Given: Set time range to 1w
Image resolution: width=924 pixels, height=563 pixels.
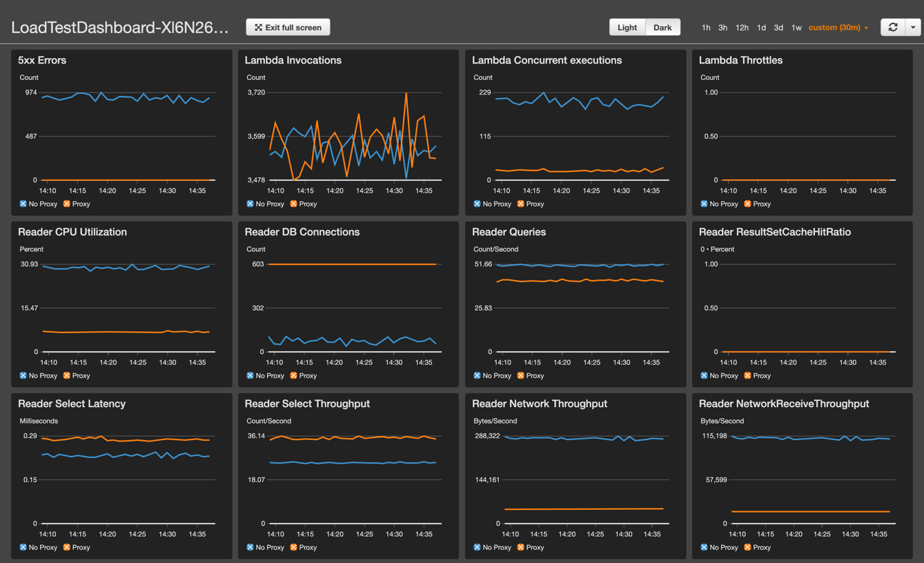Looking at the screenshot, I should coord(796,28).
